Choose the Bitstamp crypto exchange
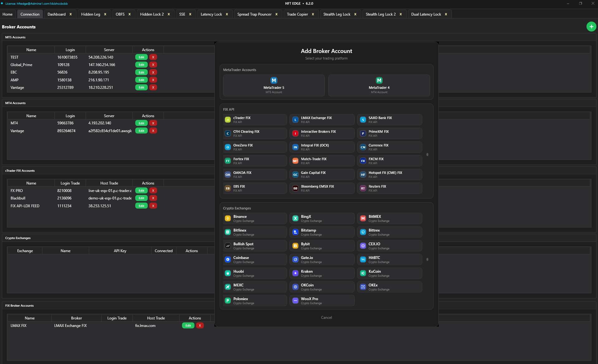The height and width of the screenshot is (364, 598). click(322, 232)
